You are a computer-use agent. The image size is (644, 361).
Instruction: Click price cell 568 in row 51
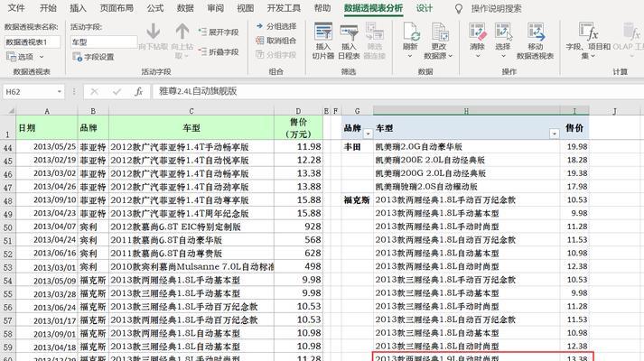[298, 240]
